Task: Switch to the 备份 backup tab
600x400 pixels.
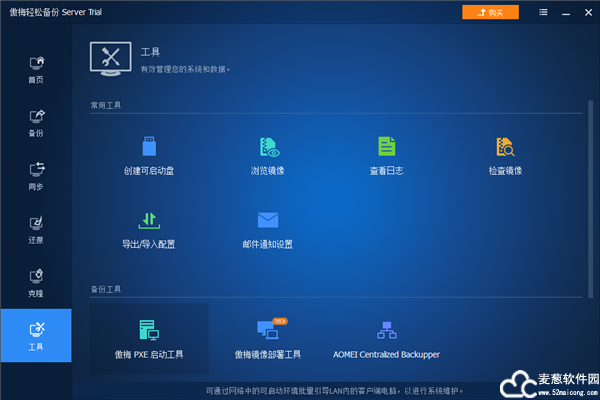Action: pos(36,123)
